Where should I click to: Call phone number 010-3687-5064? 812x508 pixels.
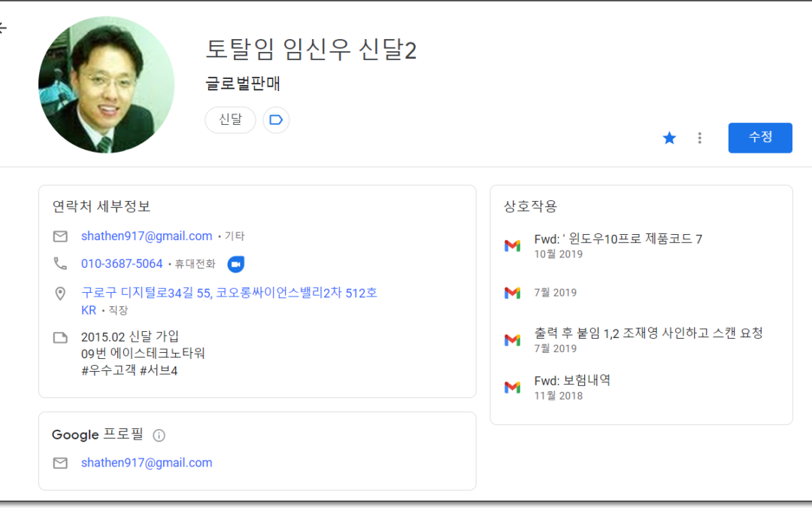point(122,264)
